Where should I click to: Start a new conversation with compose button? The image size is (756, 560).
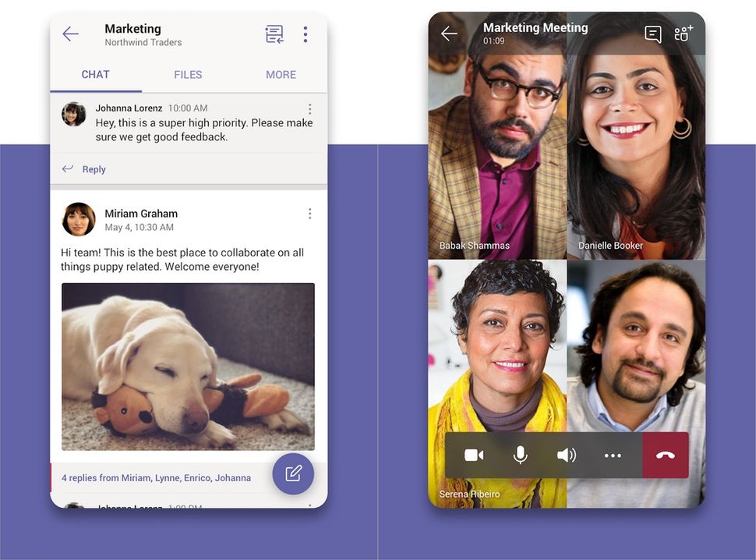(293, 473)
